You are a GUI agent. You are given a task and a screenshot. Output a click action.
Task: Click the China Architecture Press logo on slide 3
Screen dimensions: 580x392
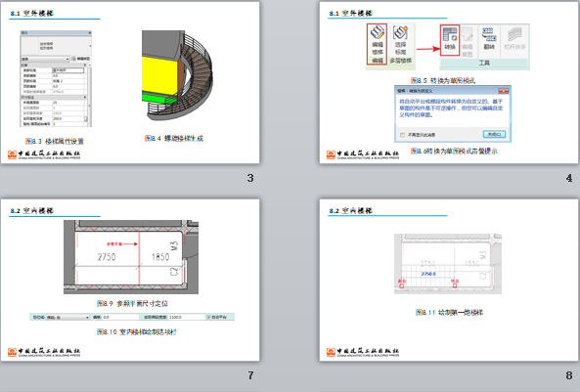tap(44, 154)
